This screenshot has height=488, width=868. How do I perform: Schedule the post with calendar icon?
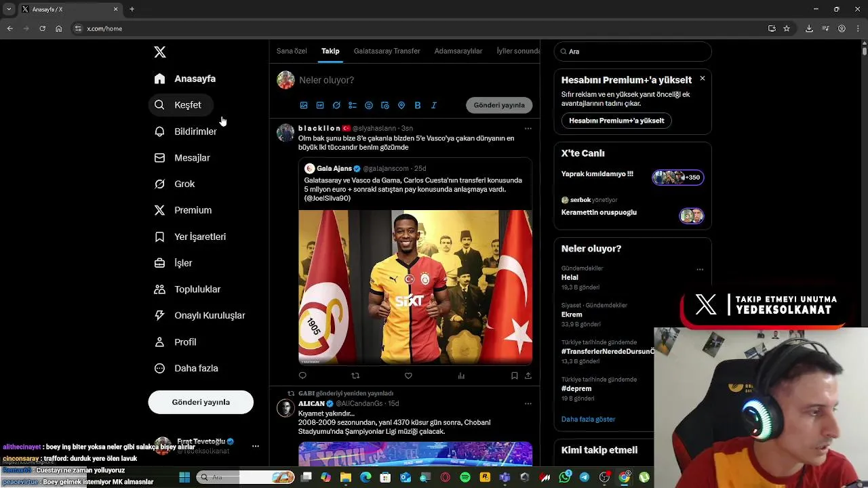pos(385,105)
